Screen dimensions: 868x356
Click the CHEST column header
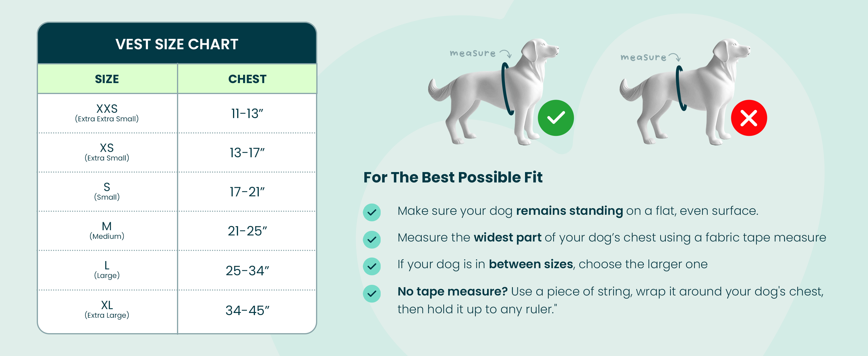(x=247, y=79)
